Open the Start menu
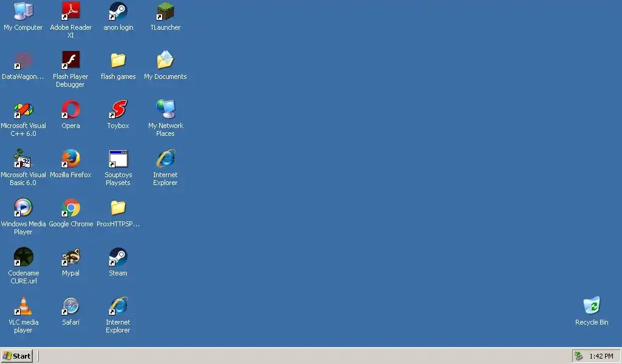Screen dimensions: 622x364 click(16, 356)
